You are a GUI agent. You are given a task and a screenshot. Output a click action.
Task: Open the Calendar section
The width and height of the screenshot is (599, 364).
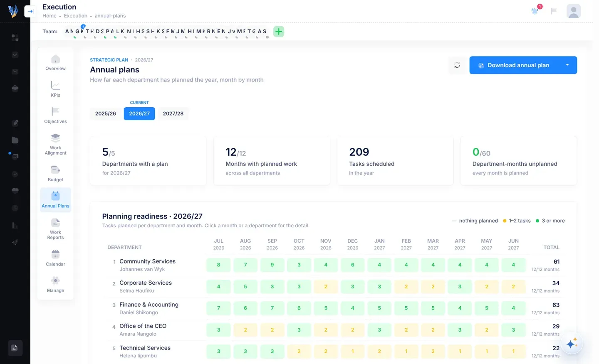tap(55, 258)
